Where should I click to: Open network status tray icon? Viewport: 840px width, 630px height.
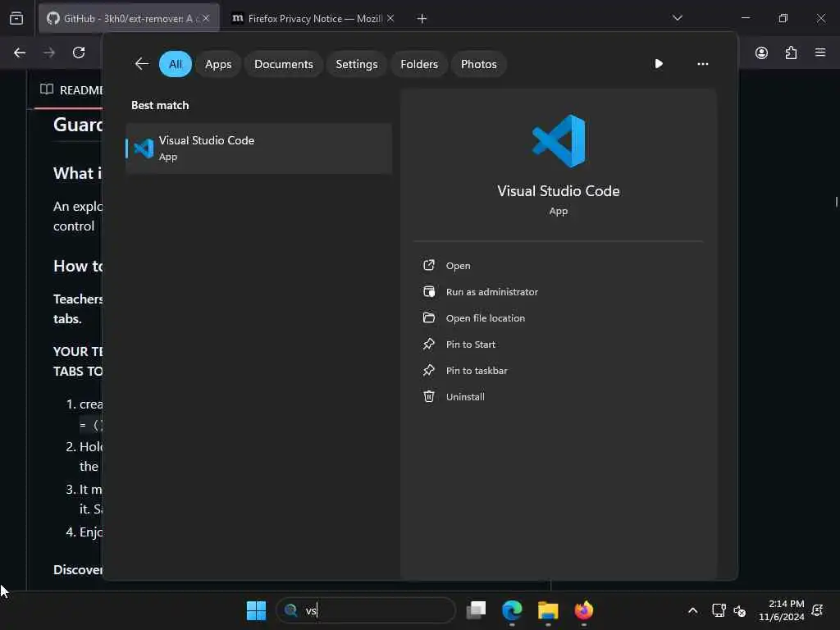tap(719, 610)
